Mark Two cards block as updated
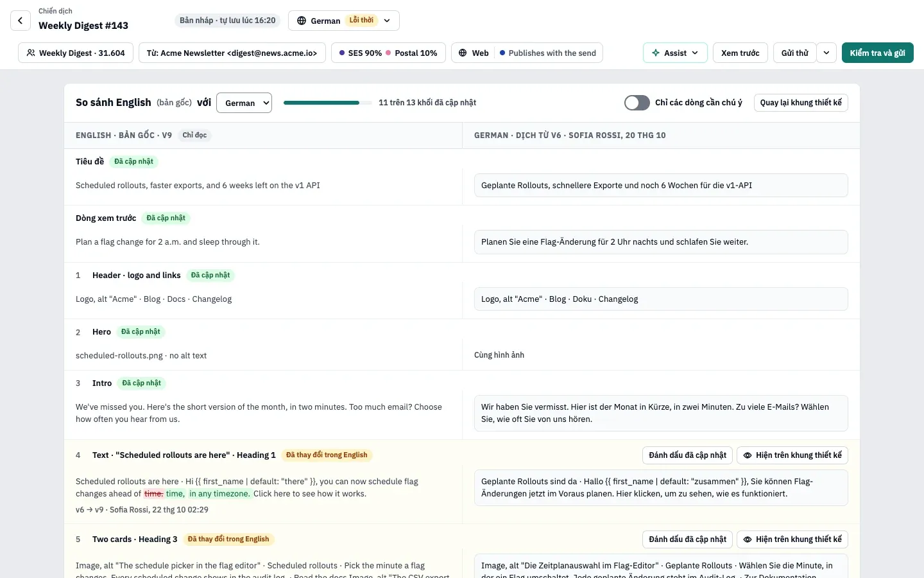 tap(687, 539)
